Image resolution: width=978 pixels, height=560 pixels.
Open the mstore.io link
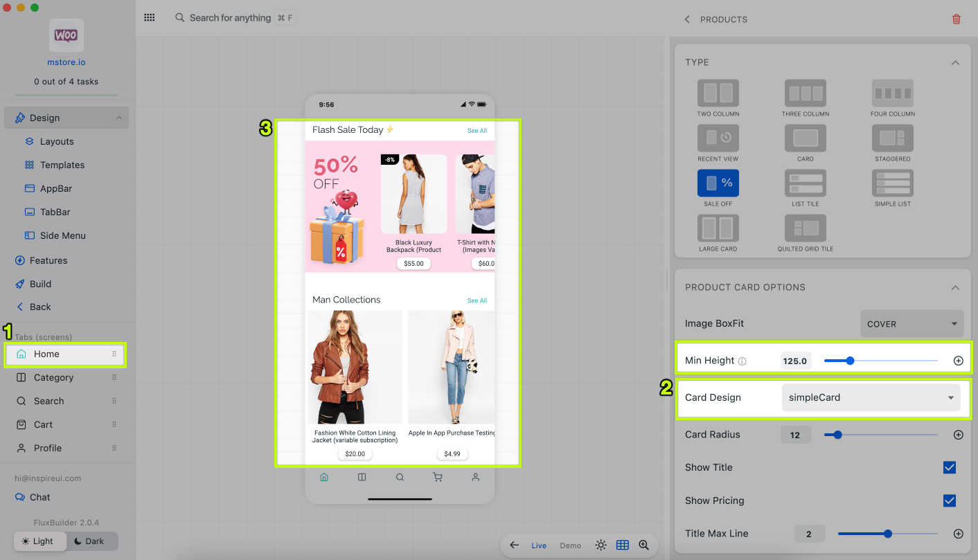(x=66, y=62)
